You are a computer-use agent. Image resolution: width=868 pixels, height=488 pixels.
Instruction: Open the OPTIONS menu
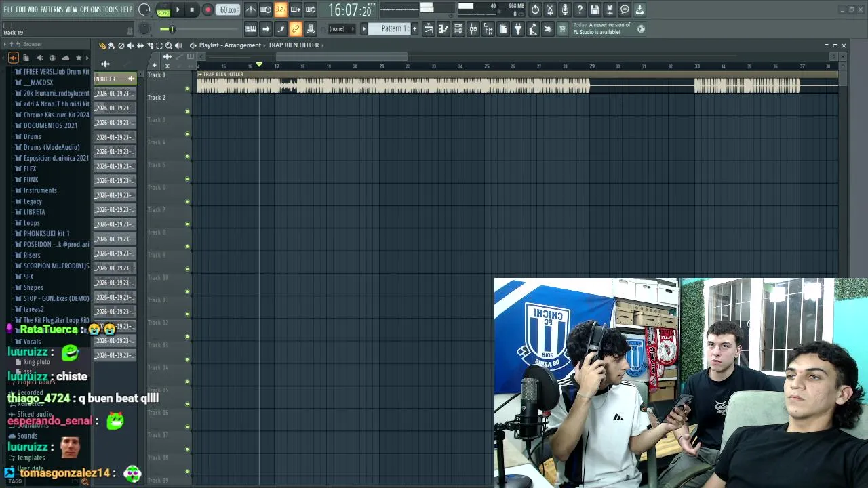pyautogui.click(x=90, y=9)
